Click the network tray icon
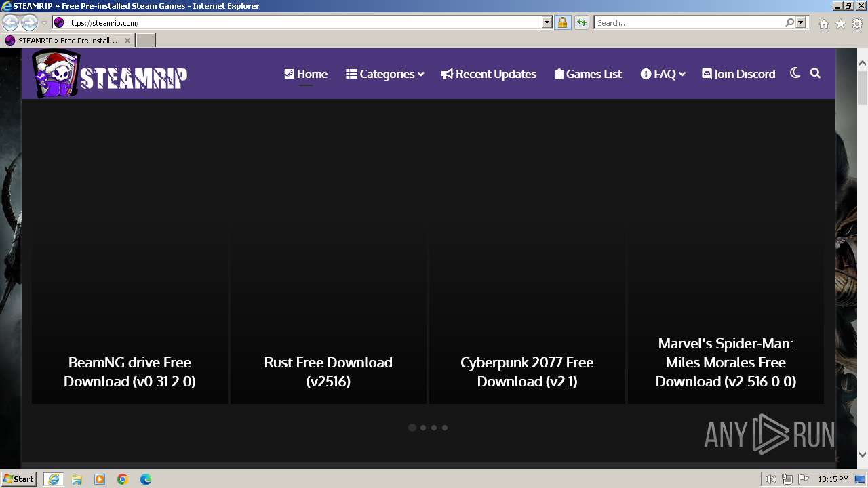 (787, 479)
